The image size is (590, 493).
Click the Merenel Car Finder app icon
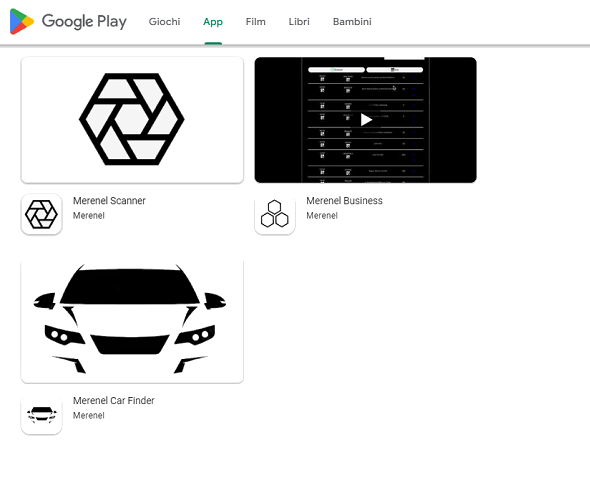pos(41,414)
